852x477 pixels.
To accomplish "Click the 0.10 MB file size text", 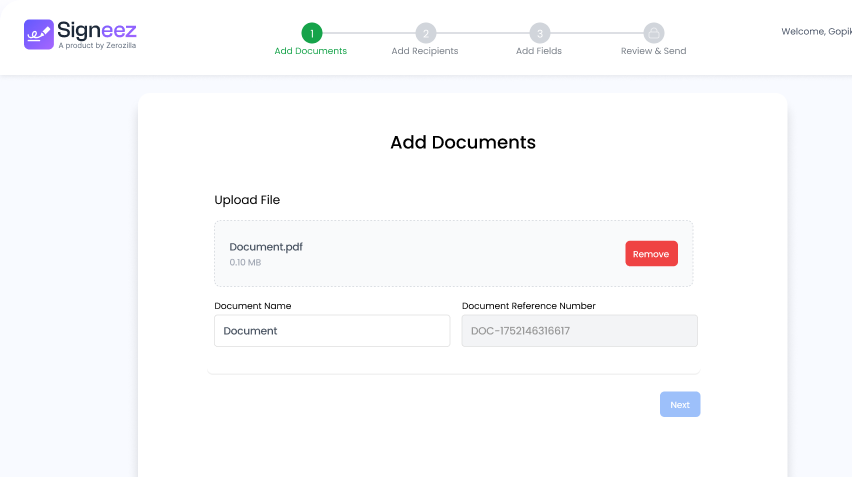I will 246,263.
